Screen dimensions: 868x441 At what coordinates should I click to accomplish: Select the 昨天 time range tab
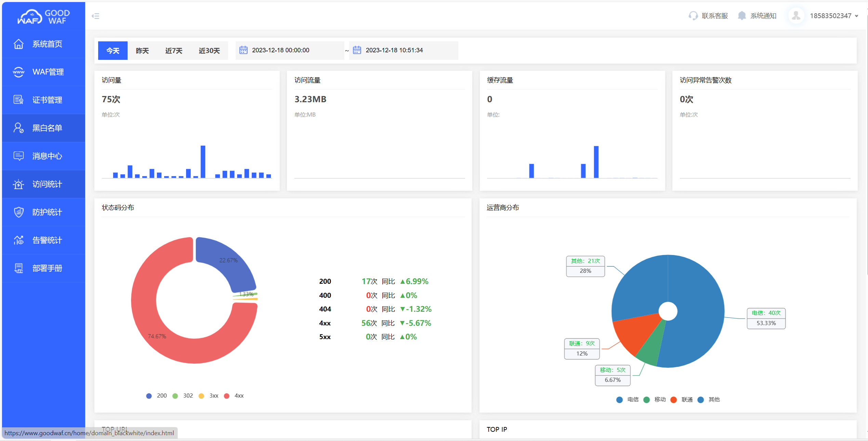tap(142, 51)
